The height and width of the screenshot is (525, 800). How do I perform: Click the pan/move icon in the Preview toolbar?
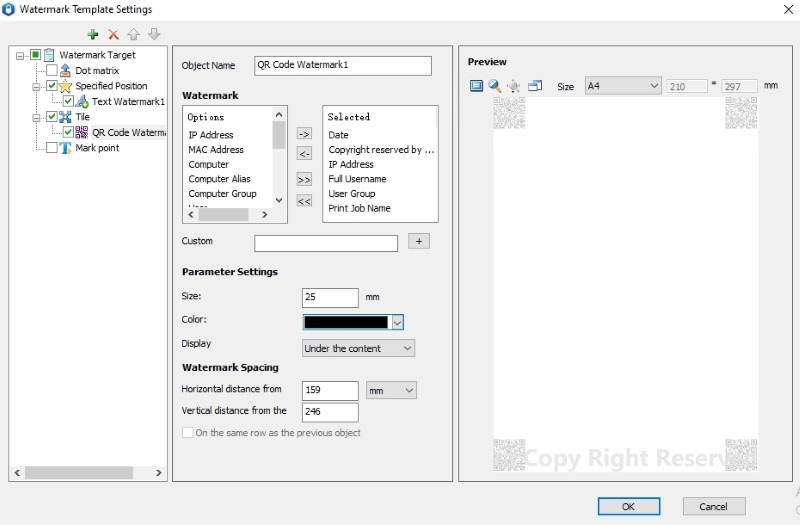click(514, 86)
